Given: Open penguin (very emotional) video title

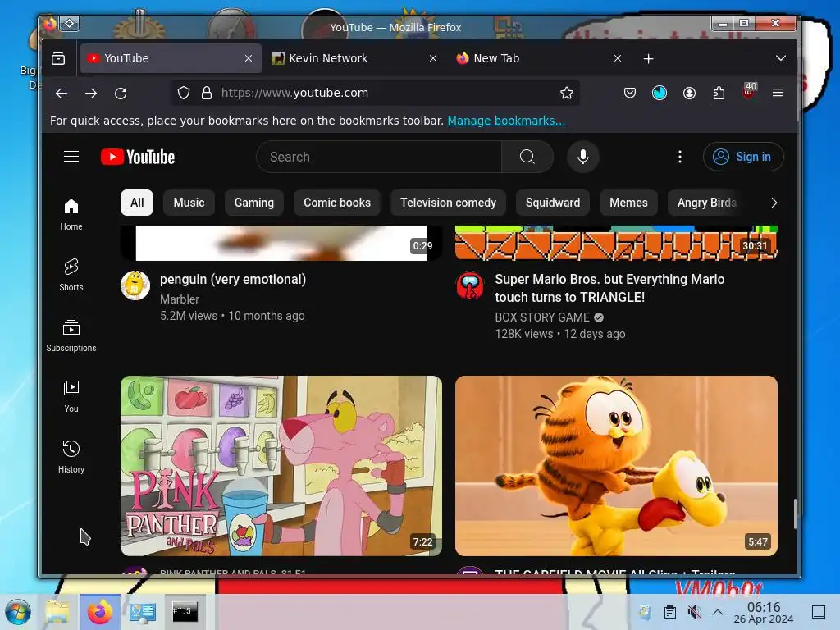Looking at the screenshot, I should [233, 280].
